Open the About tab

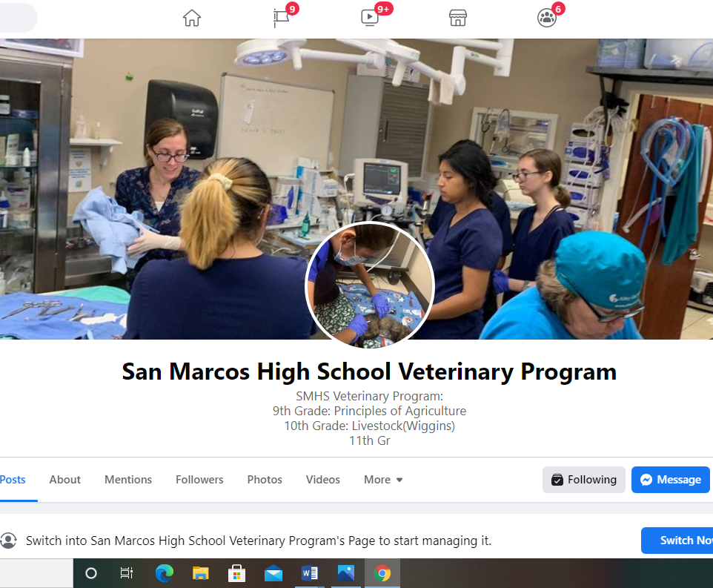[65, 480]
